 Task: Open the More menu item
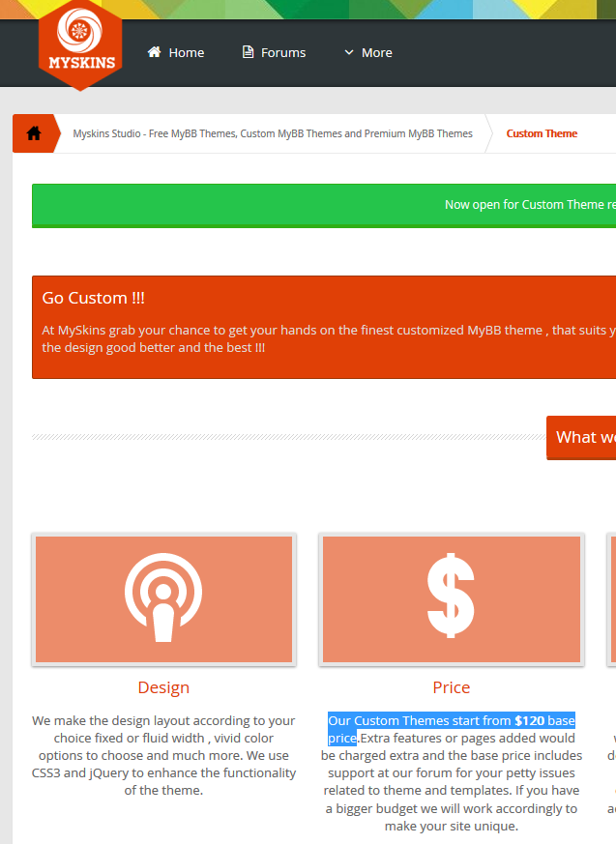(377, 53)
